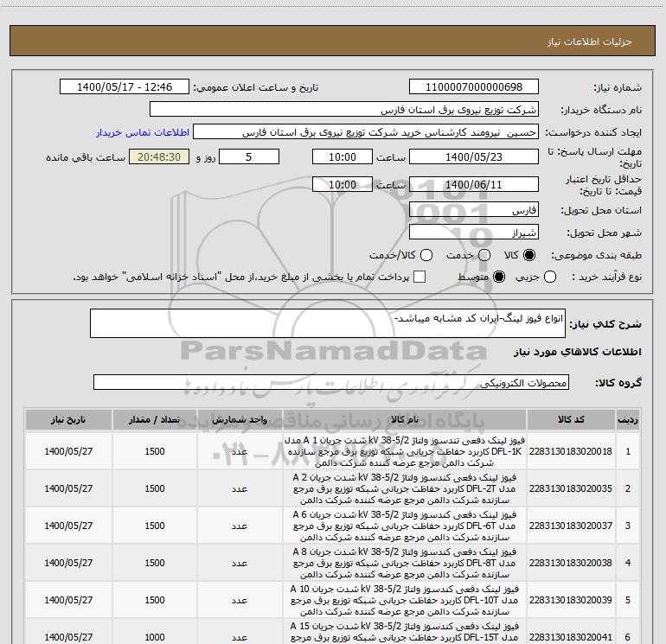The width and height of the screenshot is (666, 644).
Task: Click remaining days field showing 5
Action: (x=249, y=156)
